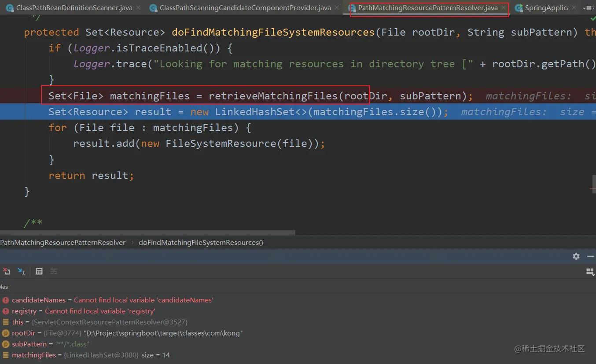
Task: Close the ClassPathScanningCandidateComponentProvider.java tab
Action: click(x=337, y=8)
